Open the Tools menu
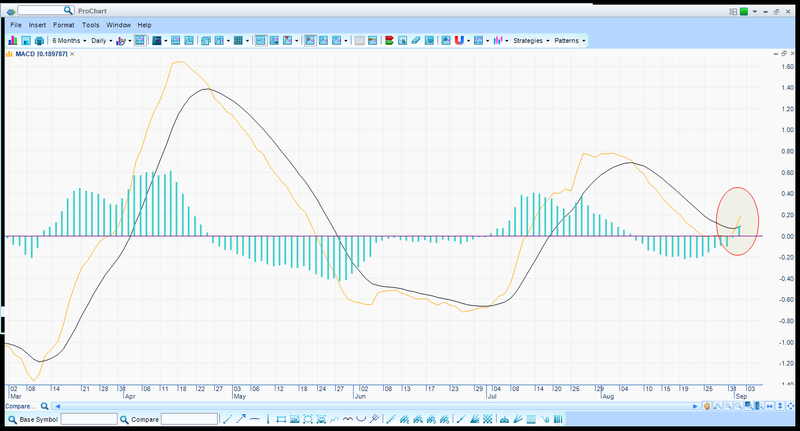This screenshot has width=800, height=431. click(91, 24)
